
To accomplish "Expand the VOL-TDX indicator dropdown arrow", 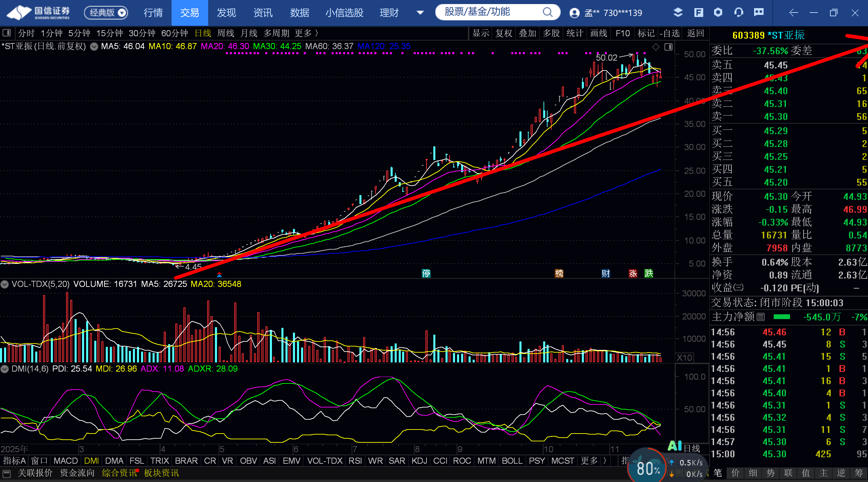I will point(5,284).
